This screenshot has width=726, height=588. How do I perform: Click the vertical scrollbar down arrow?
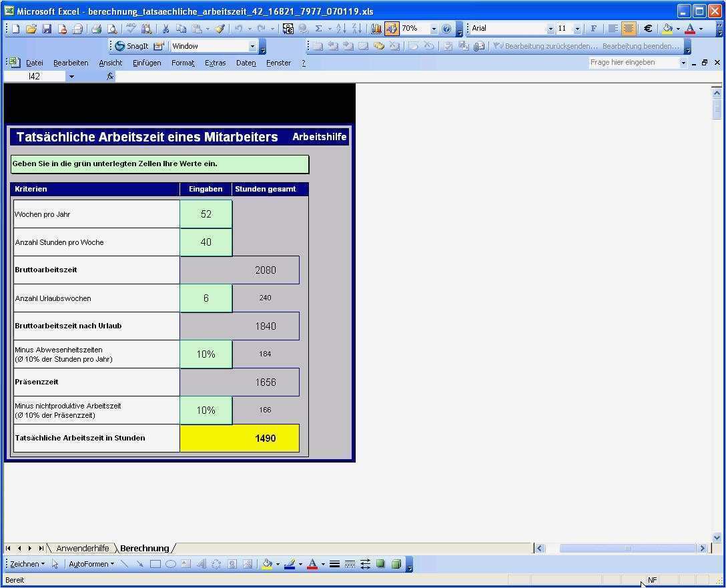click(717, 537)
